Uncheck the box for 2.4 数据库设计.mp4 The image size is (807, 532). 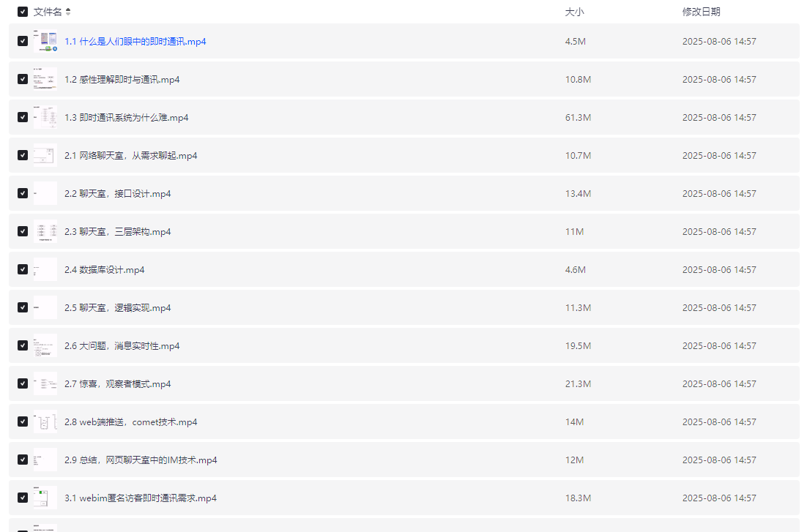[x=23, y=269]
